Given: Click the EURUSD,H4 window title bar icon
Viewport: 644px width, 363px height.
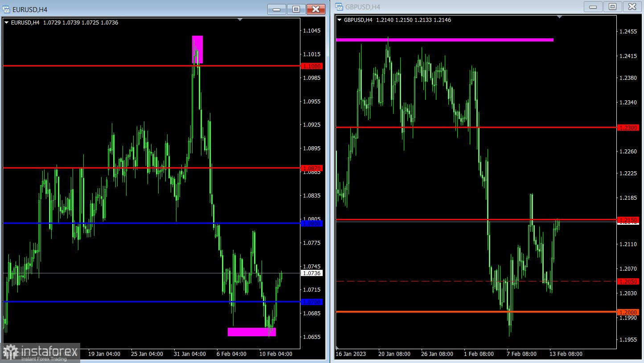Looking at the screenshot, I should pos(6,9).
